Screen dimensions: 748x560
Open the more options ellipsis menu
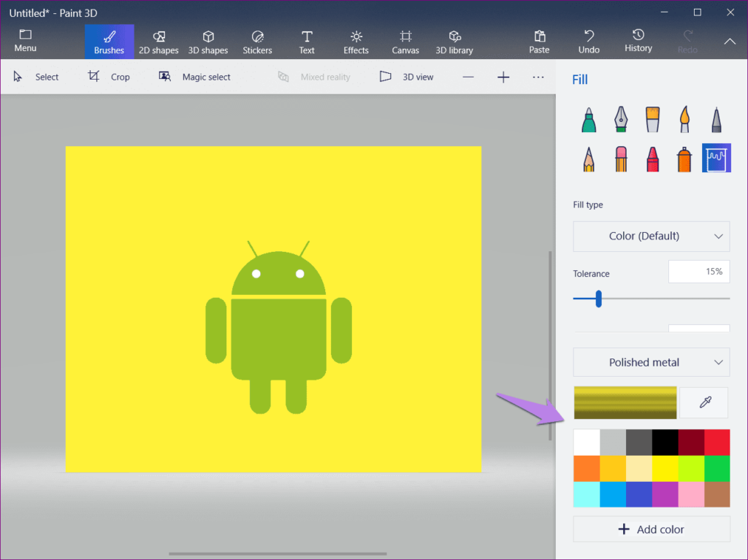tap(538, 77)
